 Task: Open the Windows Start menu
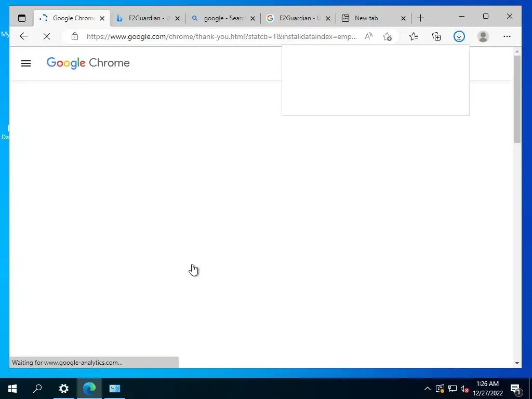12,389
